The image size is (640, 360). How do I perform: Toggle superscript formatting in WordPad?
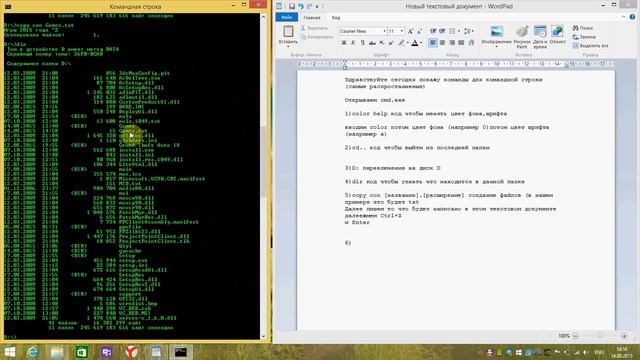(x=391, y=43)
